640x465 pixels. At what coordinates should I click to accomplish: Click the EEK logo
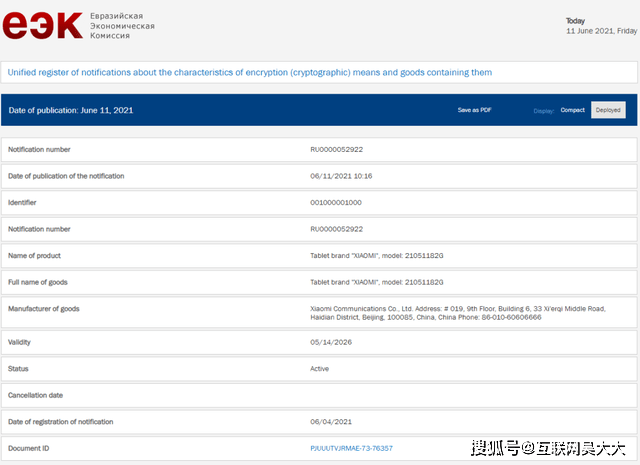[x=43, y=25]
